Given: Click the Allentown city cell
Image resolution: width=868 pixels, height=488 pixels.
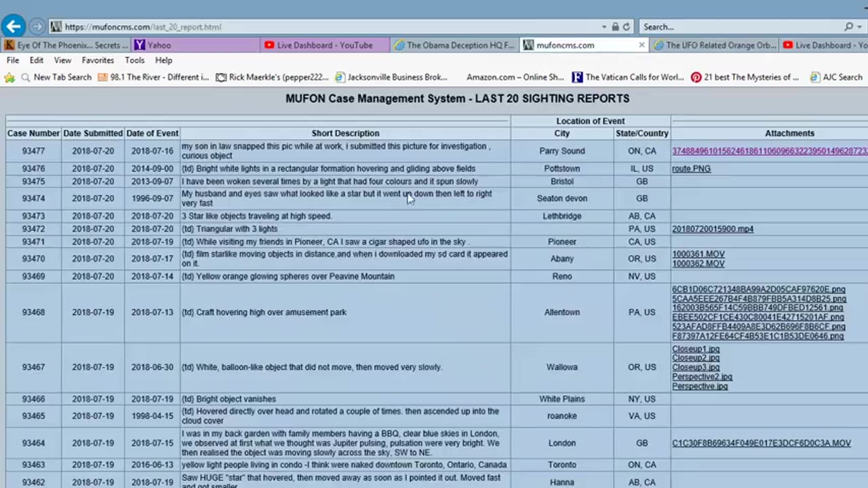Looking at the screenshot, I should point(562,312).
